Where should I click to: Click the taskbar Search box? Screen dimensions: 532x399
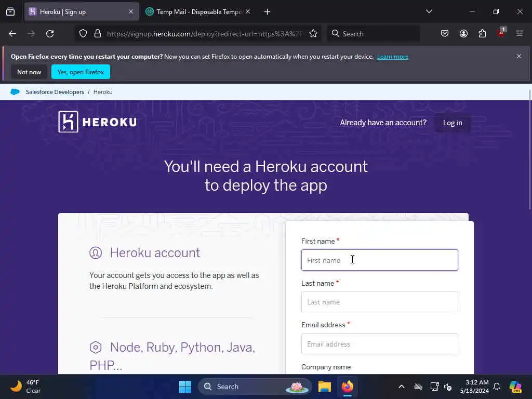(x=255, y=387)
